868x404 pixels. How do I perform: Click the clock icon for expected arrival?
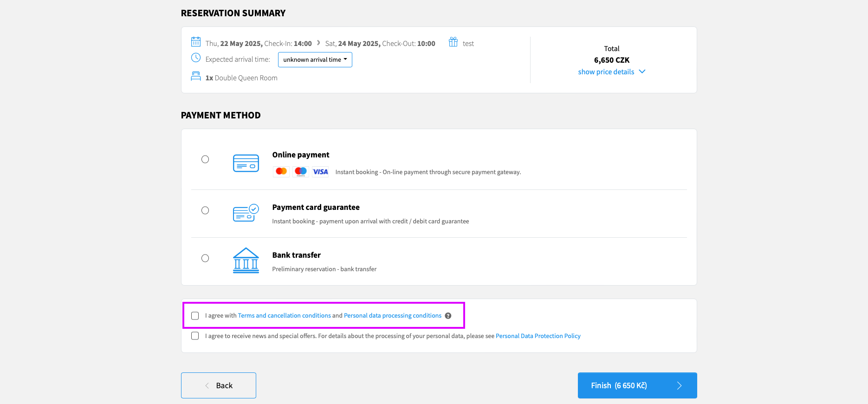196,58
